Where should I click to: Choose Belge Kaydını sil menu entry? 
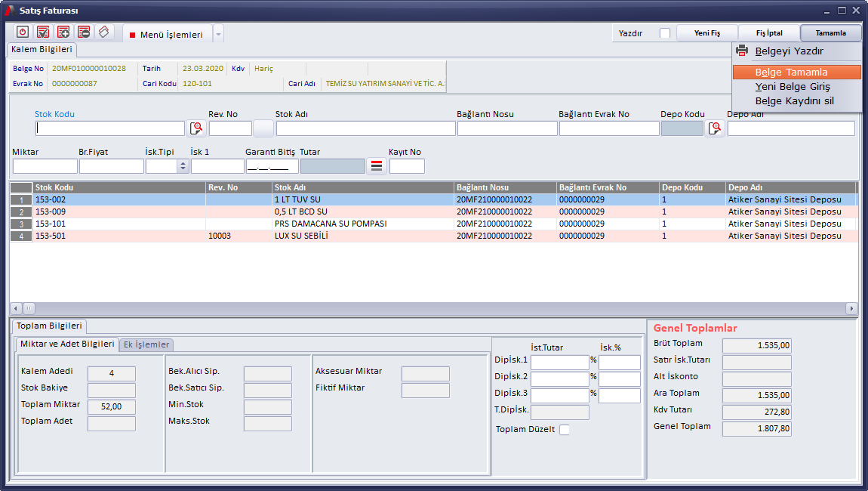pyautogui.click(x=796, y=101)
